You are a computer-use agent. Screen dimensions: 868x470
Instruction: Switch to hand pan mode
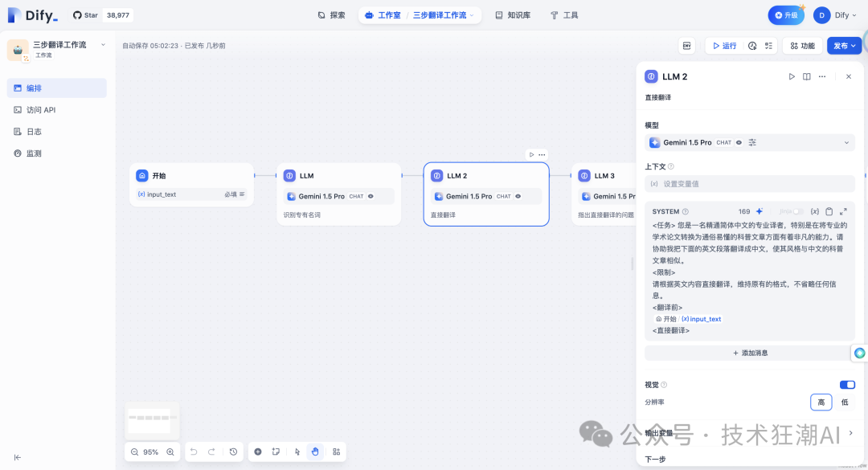(315, 452)
